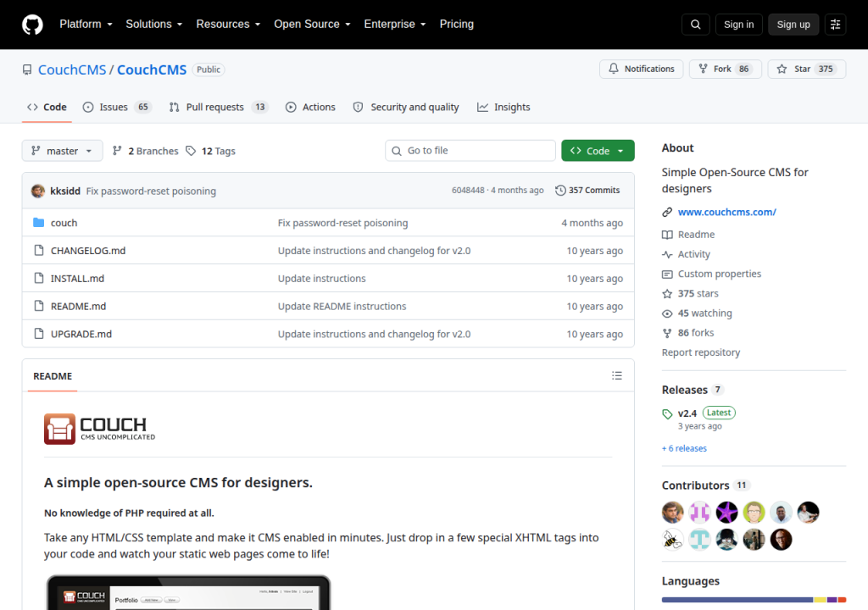Expand the Solutions menu

coord(154,25)
